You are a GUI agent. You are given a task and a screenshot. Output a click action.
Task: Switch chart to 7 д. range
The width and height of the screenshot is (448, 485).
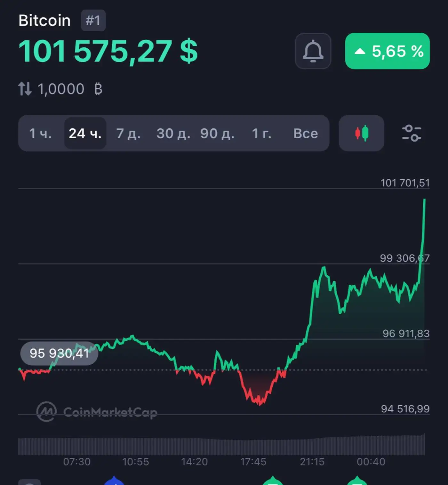[128, 133]
